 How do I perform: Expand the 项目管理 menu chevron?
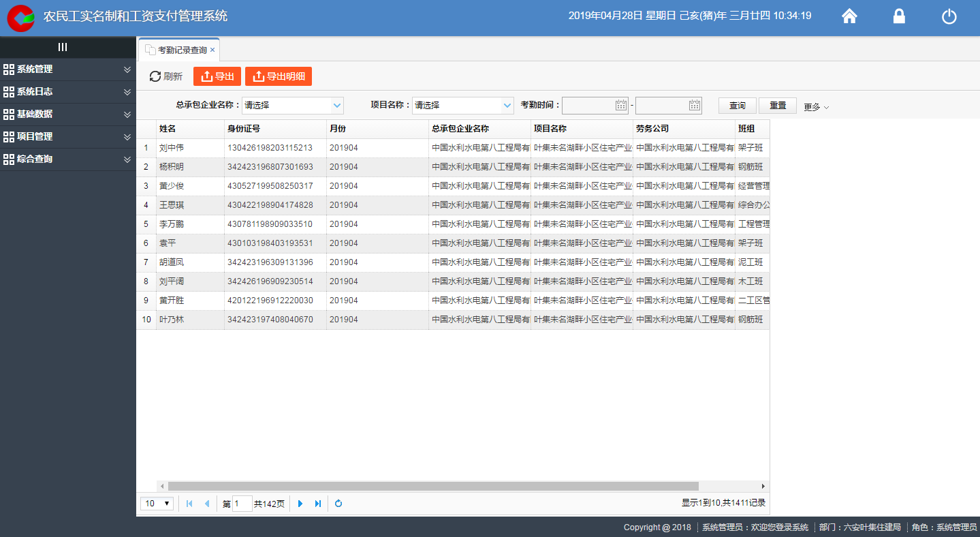127,137
